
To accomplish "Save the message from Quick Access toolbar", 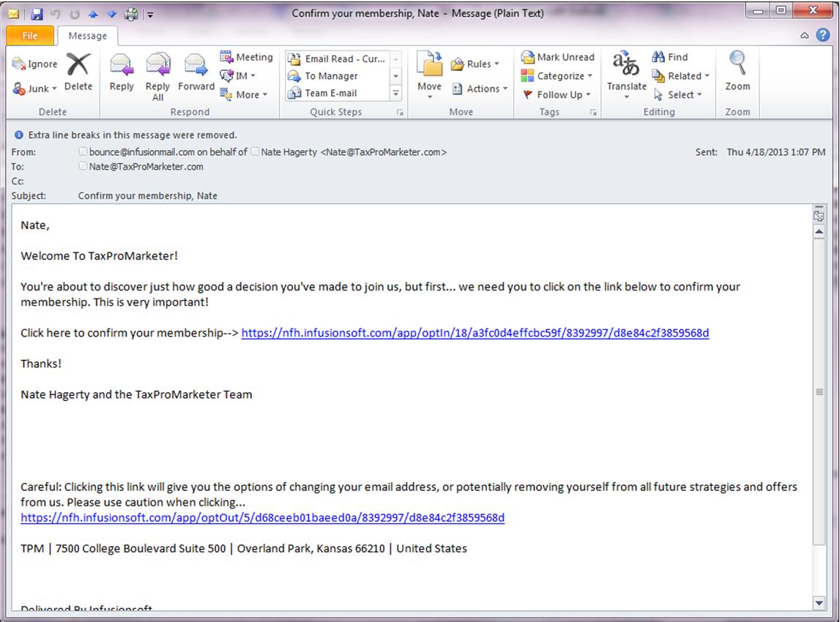I will coord(36,14).
